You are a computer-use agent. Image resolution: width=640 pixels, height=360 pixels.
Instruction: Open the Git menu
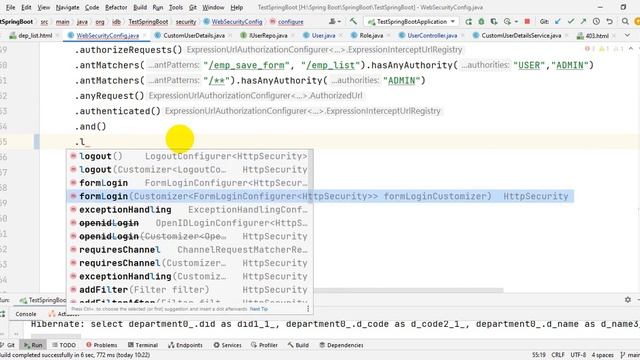193,7
